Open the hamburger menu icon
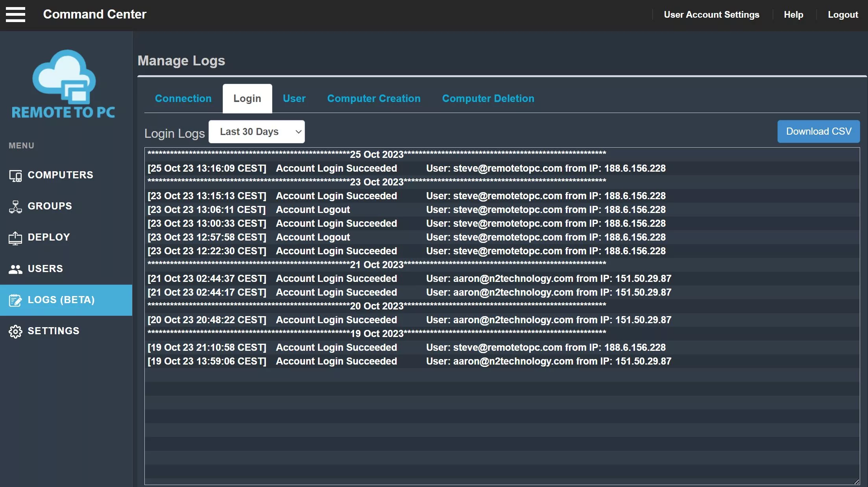The width and height of the screenshot is (868, 487). 15,15
